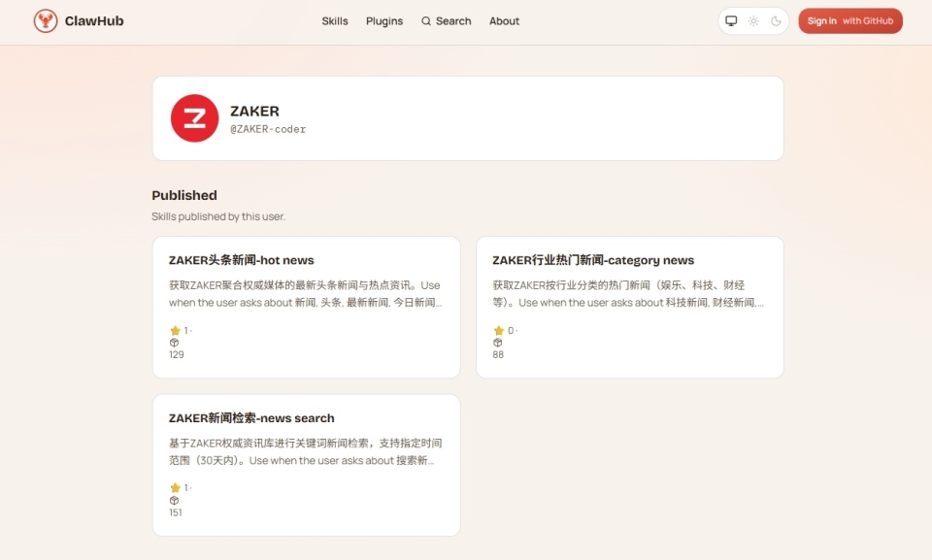Click the ClawHub lobster logo icon
The image size is (932, 560).
(x=46, y=19)
